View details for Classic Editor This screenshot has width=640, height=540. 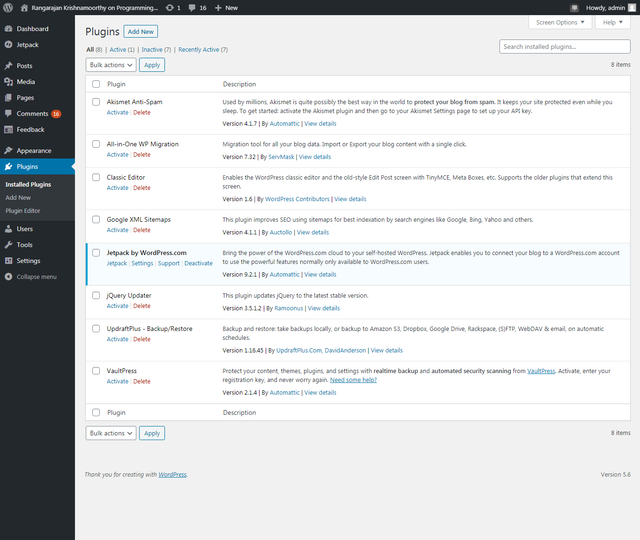coord(350,199)
